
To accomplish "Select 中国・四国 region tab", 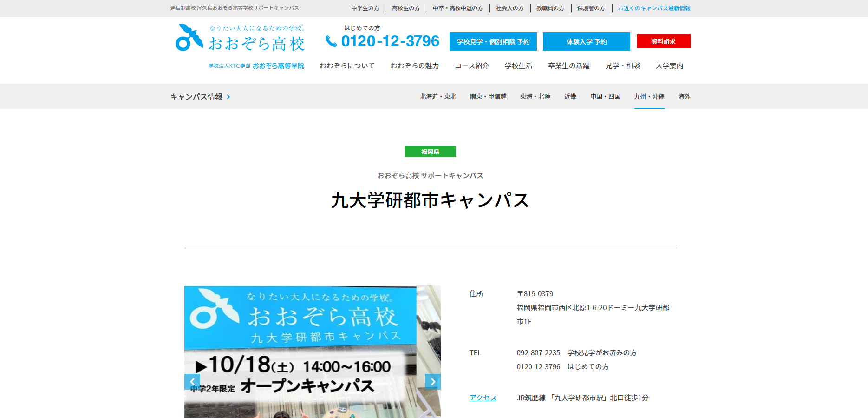I will 606,97.
